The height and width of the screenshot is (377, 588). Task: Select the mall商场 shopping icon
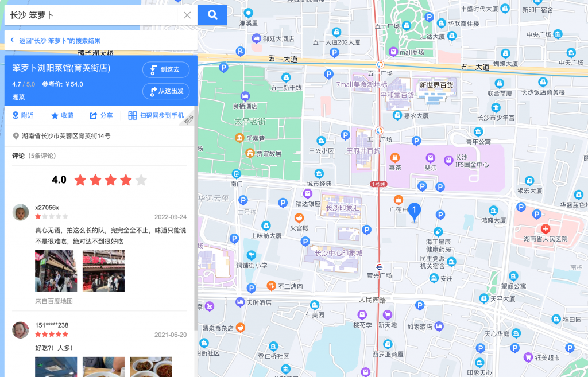393,52
